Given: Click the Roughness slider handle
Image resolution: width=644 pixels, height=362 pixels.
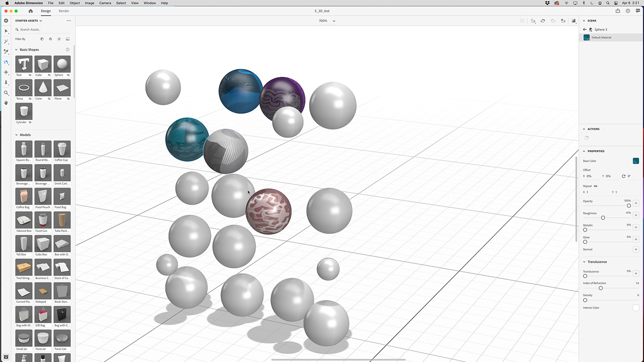Looking at the screenshot, I should pos(603,218).
